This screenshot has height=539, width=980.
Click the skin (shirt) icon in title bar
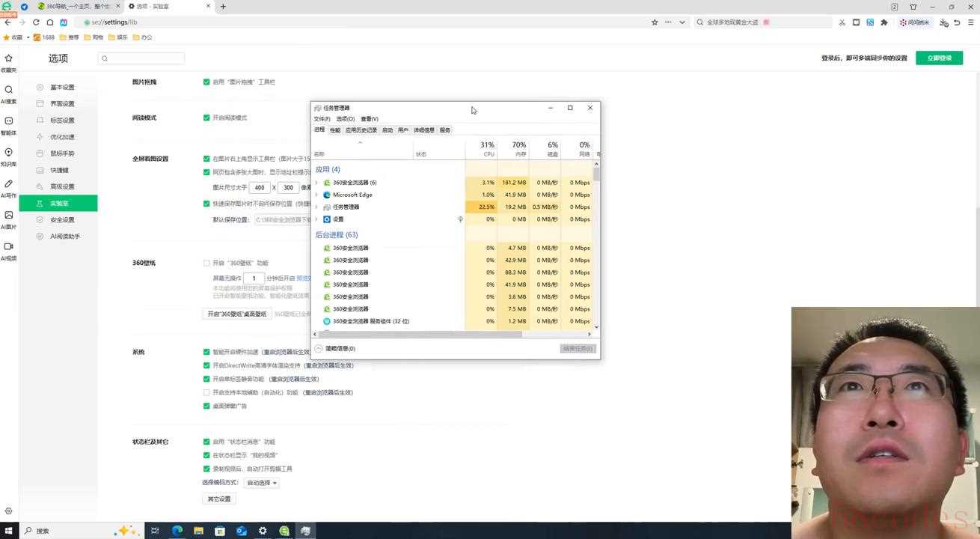tap(913, 7)
